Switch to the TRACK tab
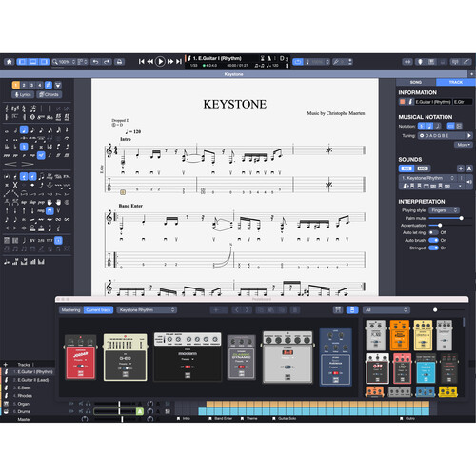 [456, 82]
